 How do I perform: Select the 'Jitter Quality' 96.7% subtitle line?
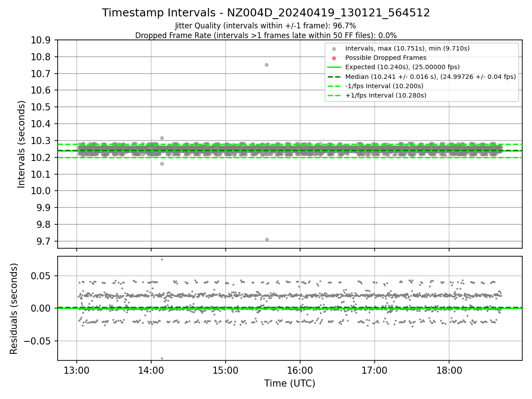coord(266,26)
